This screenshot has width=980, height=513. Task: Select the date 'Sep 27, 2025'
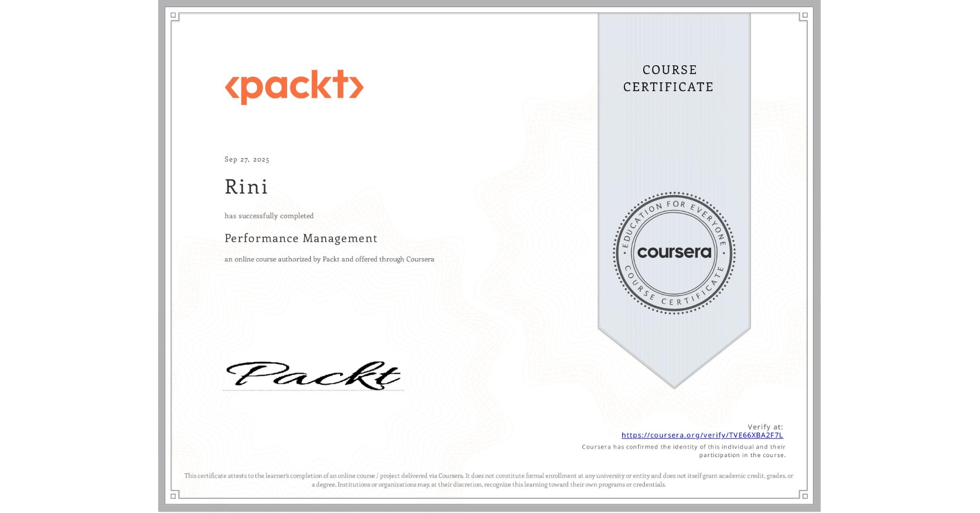(247, 159)
